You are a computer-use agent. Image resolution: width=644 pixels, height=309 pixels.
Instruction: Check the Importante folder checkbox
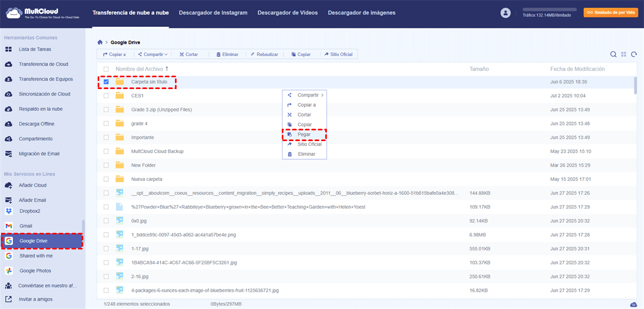click(106, 138)
